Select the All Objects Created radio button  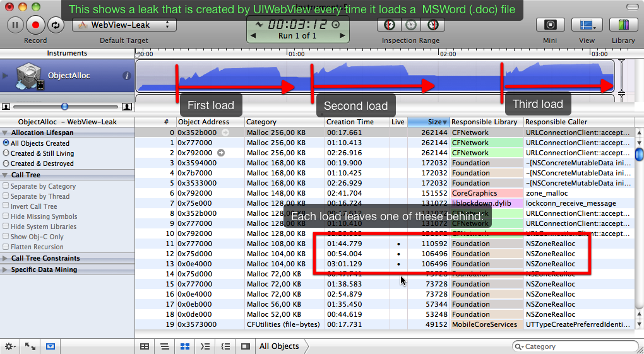pyautogui.click(x=6, y=143)
